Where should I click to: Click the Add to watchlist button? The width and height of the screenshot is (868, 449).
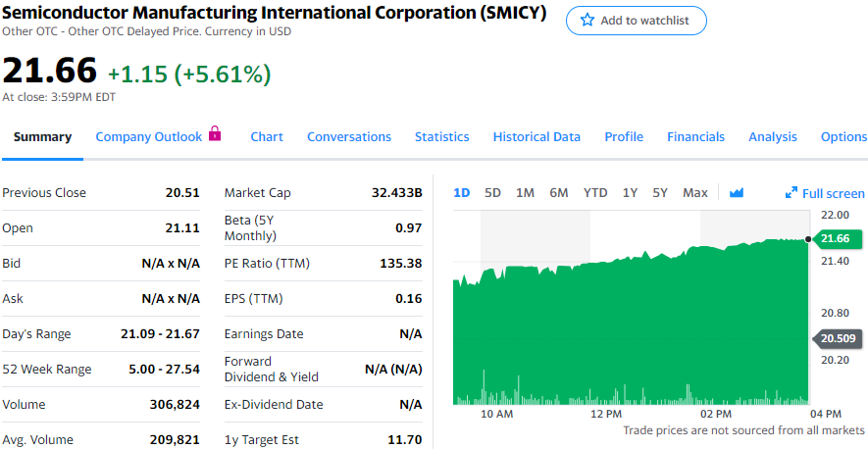pos(636,21)
